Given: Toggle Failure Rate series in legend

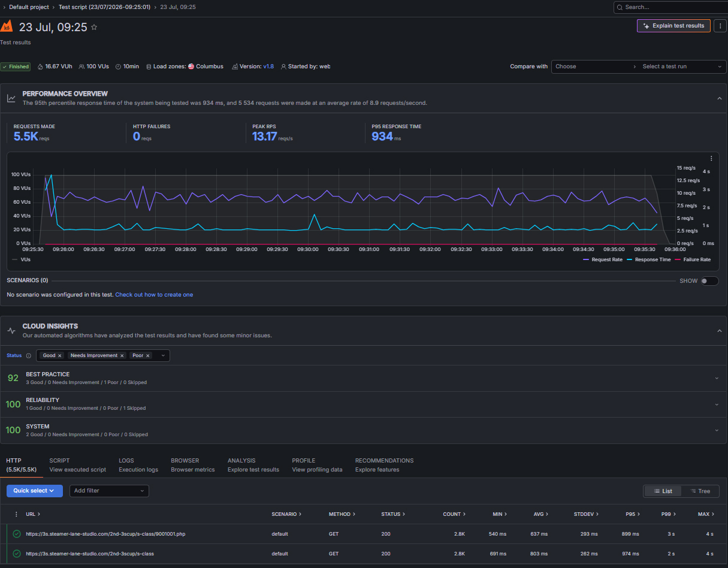Looking at the screenshot, I should [x=693, y=259].
